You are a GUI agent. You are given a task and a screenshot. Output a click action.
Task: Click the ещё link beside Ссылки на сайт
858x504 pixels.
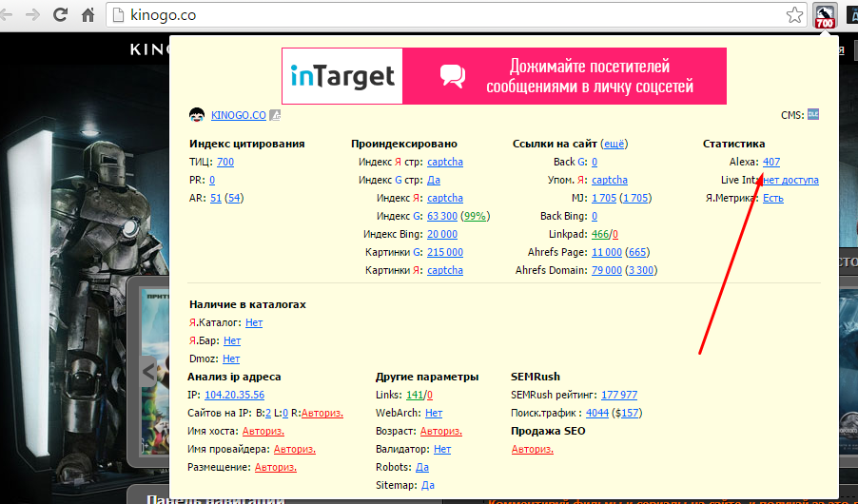click(614, 144)
